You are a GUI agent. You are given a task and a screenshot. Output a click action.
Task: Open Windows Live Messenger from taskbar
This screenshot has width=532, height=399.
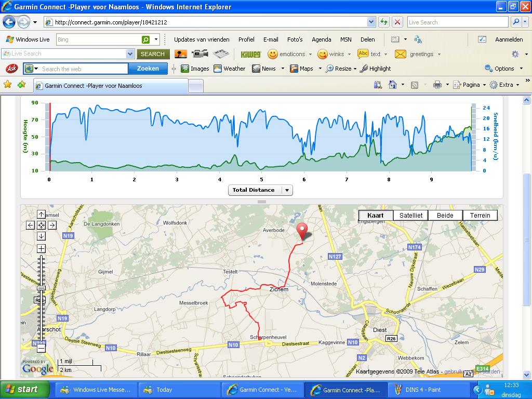tap(96, 390)
